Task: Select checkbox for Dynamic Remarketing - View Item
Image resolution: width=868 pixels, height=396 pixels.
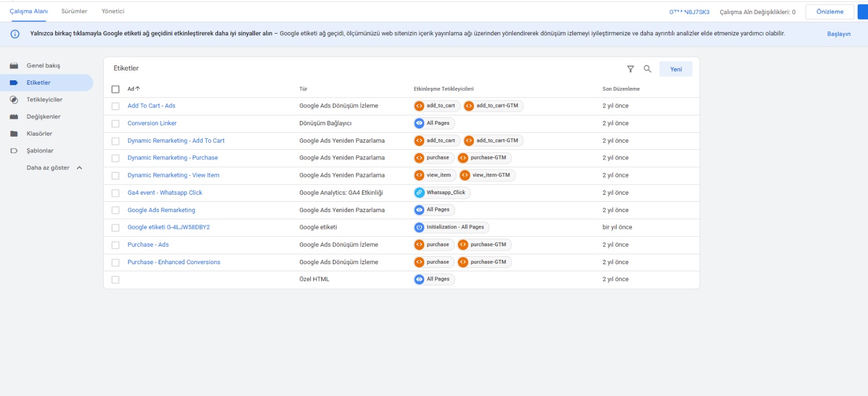Action: click(x=116, y=176)
